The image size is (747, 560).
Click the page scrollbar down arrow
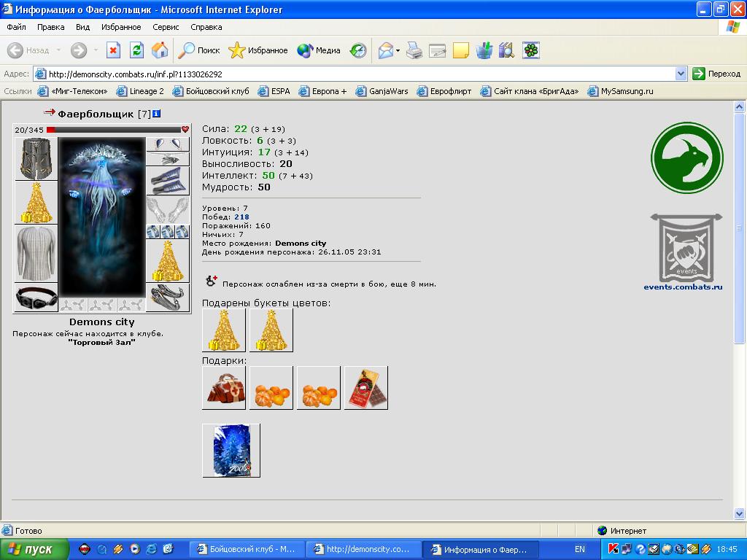739,513
